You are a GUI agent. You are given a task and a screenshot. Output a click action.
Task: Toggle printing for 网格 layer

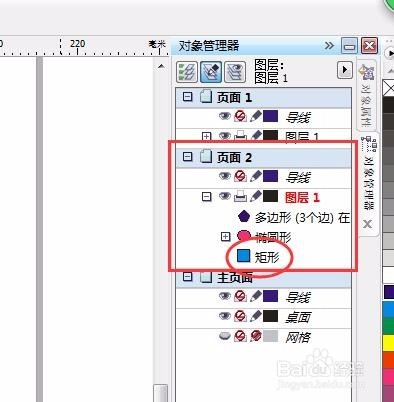pos(240,336)
